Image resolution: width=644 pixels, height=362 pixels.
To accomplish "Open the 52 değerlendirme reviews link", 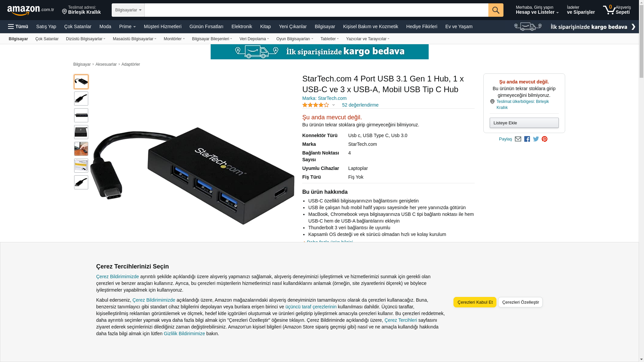I will click(360, 105).
